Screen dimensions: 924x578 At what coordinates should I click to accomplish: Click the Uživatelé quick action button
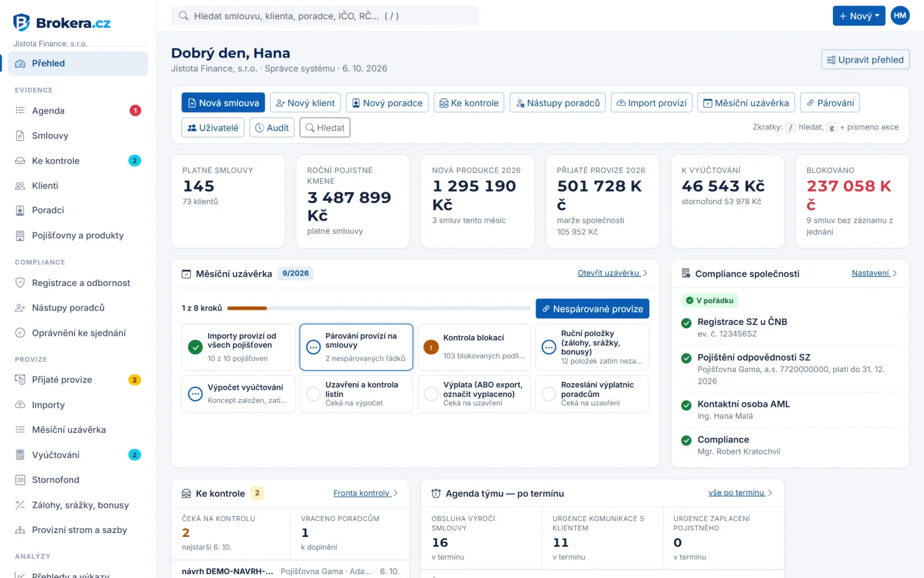213,127
